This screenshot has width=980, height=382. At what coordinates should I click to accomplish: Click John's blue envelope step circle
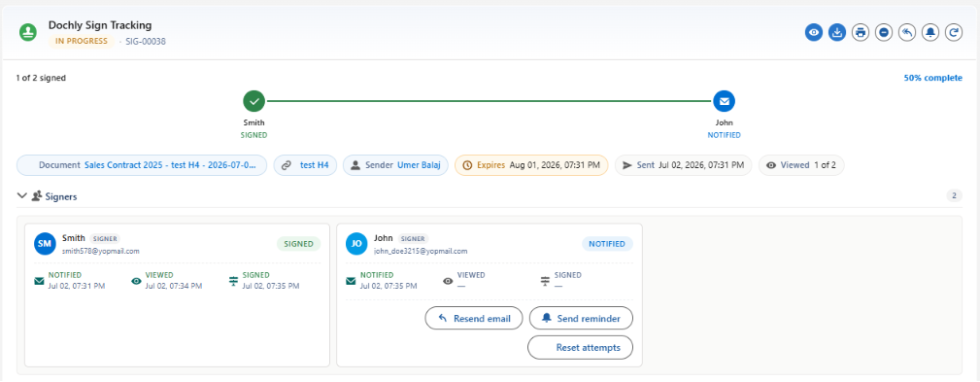[724, 101]
